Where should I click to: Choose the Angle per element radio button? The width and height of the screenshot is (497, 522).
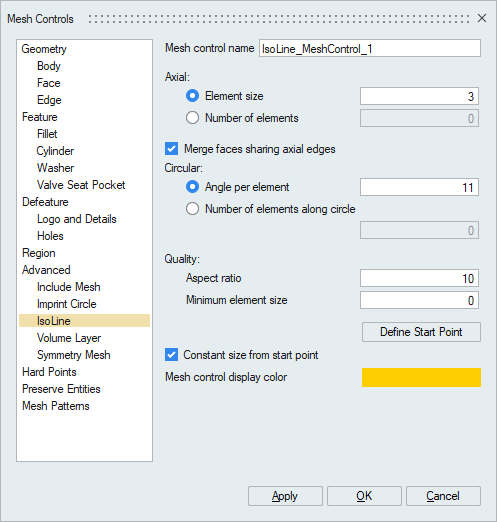coord(192,187)
